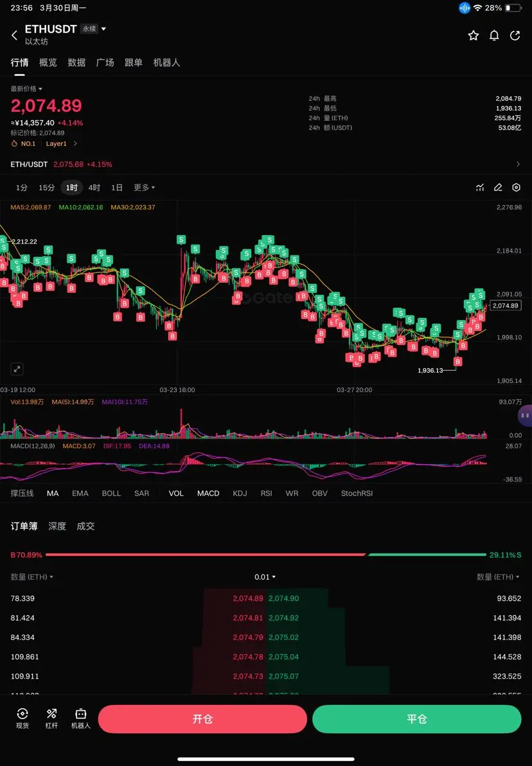
Task: Toggle the 撑压线 support-resistance indicator
Action: coord(22,494)
